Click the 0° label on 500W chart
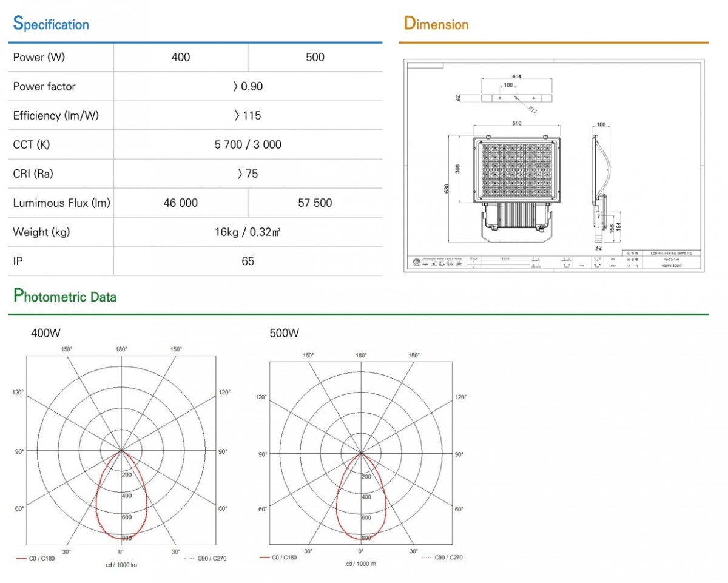Image resolution: width=728 pixels, height=583 pixels. click(361, 551)
